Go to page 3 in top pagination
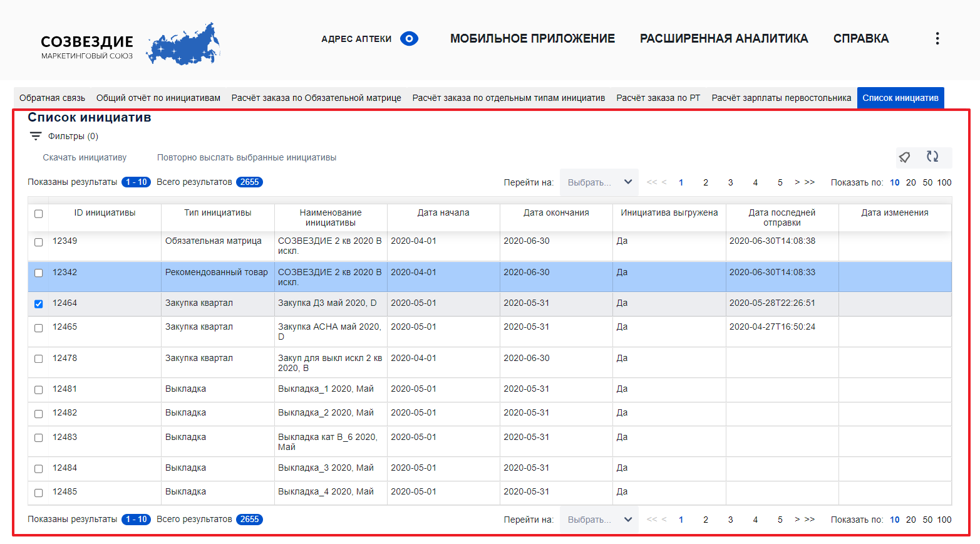 (730, 182)
